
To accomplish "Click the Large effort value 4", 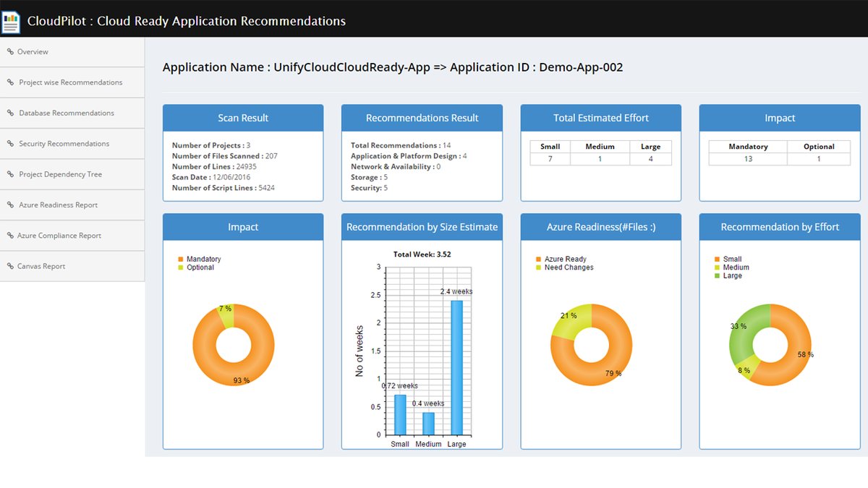I will [650, 159].
